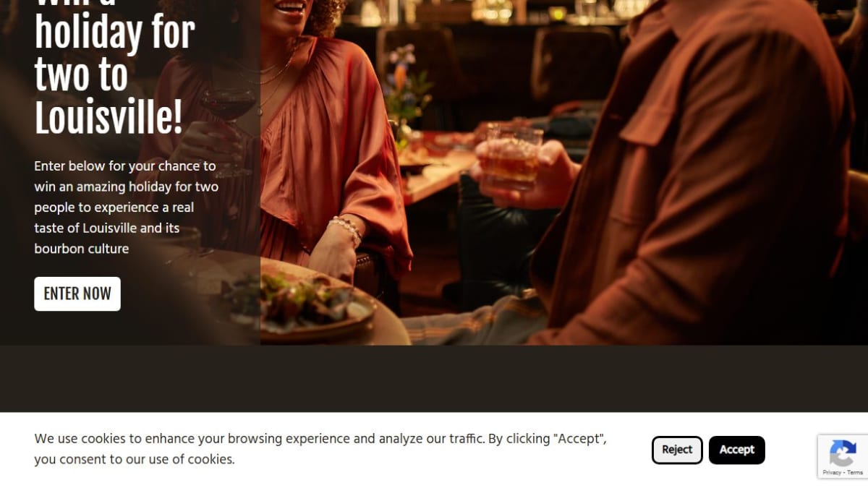Click the dark band below the hero image
The image size is (868, 488).
(x=434, y=379)
